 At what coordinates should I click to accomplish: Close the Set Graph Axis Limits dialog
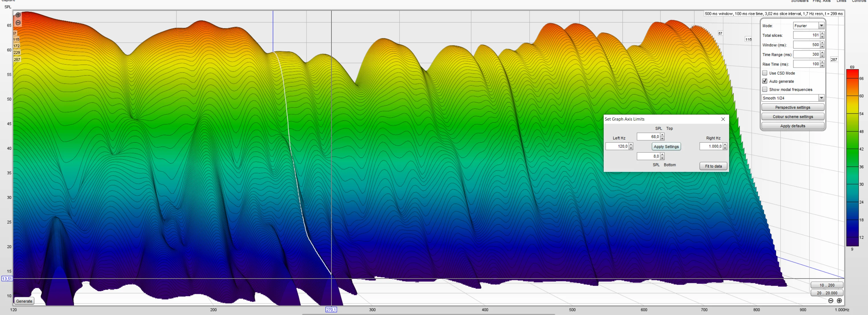[x=723, y=119]
